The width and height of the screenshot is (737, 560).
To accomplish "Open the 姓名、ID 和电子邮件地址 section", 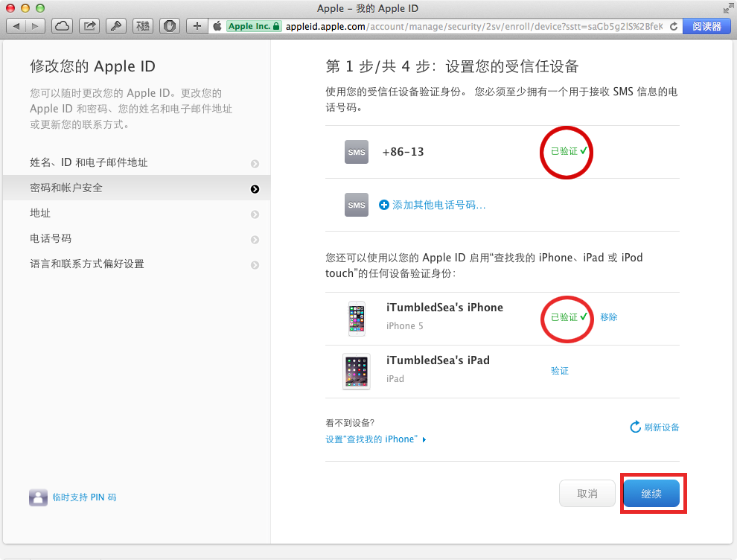I will click(x=136, y=162).
